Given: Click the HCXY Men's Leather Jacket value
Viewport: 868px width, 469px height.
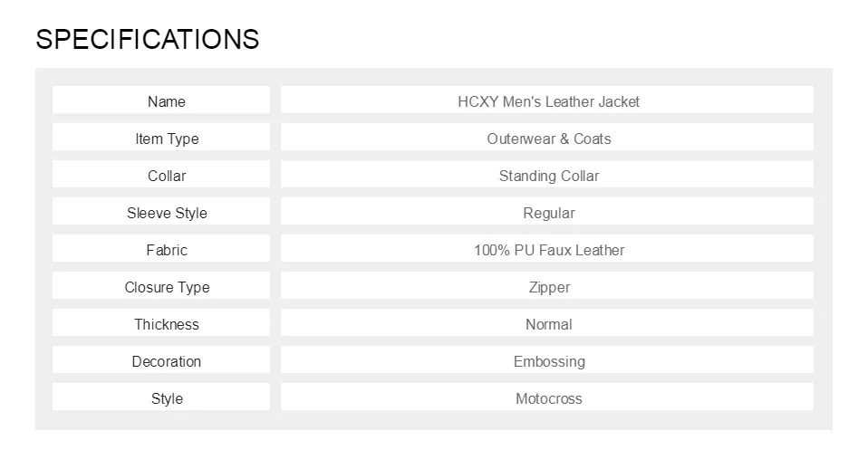Looking at the screenshot, I should (548, 101).
